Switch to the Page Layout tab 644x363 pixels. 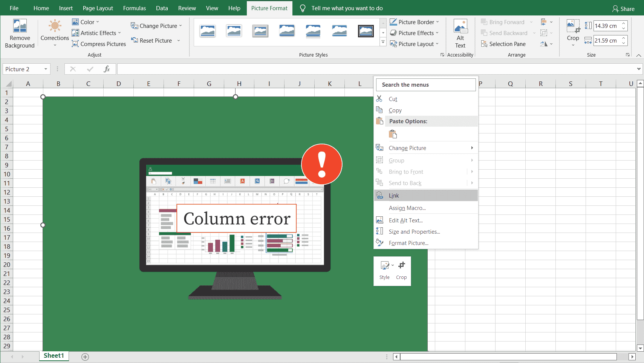click(x=98, y=8)
